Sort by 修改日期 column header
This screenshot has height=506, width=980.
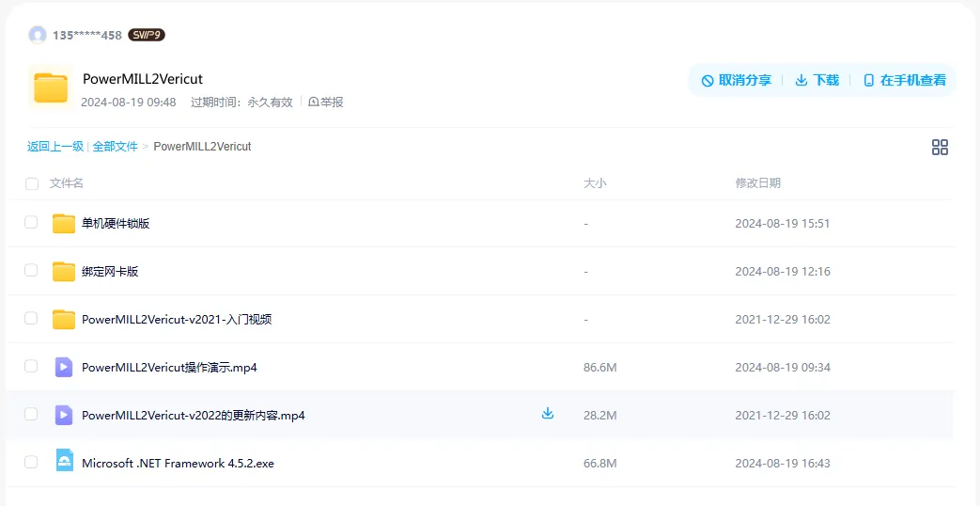(x=757, y=183)
